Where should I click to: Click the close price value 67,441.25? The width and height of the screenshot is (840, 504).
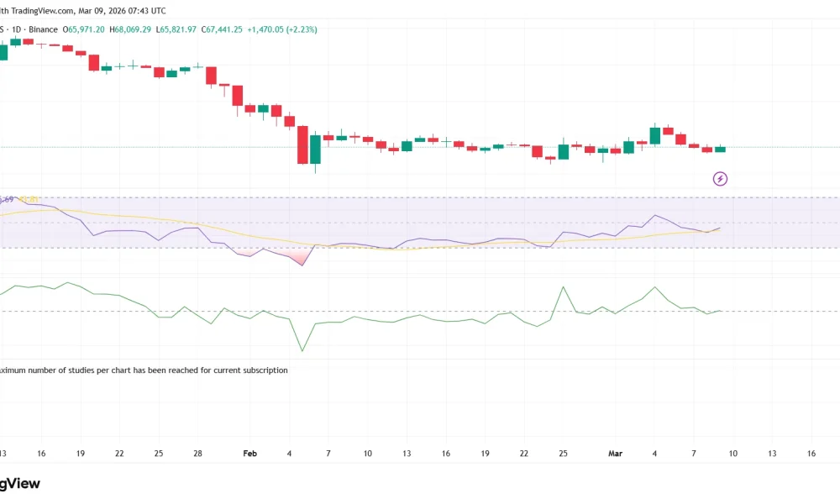click(x=223, y=28)
